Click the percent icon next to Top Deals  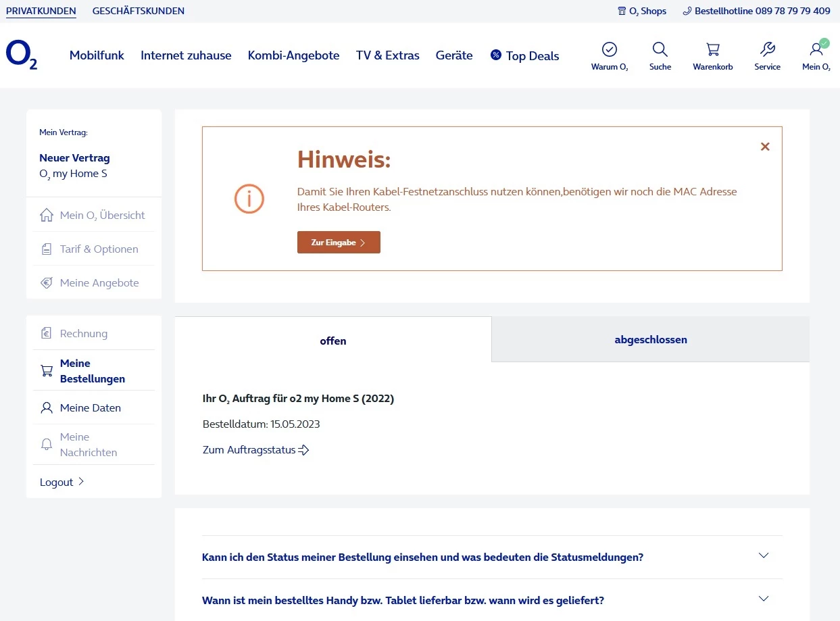tap(496, 55)
